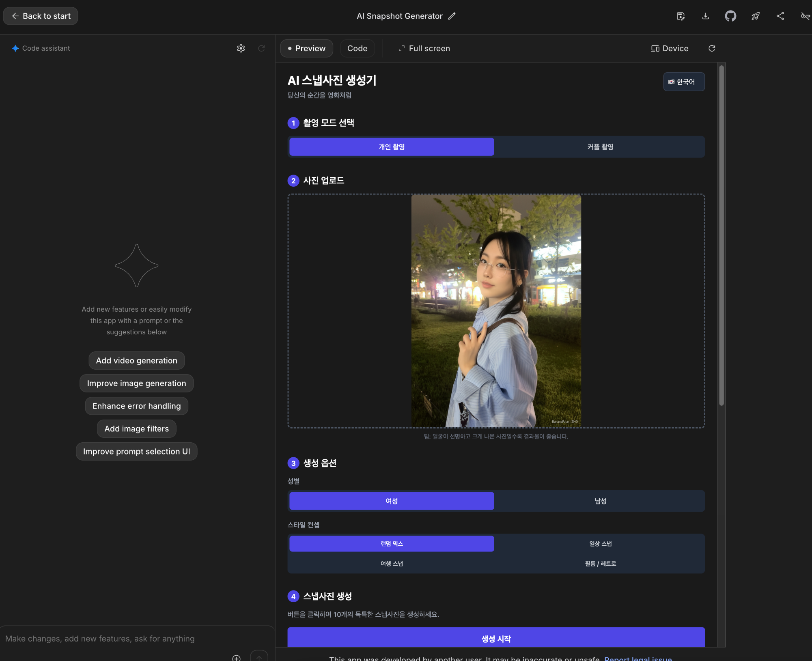Viewport: 812px width, 661px height.
Task: Switch to the Code tab
Action: (x=357, y=48)
